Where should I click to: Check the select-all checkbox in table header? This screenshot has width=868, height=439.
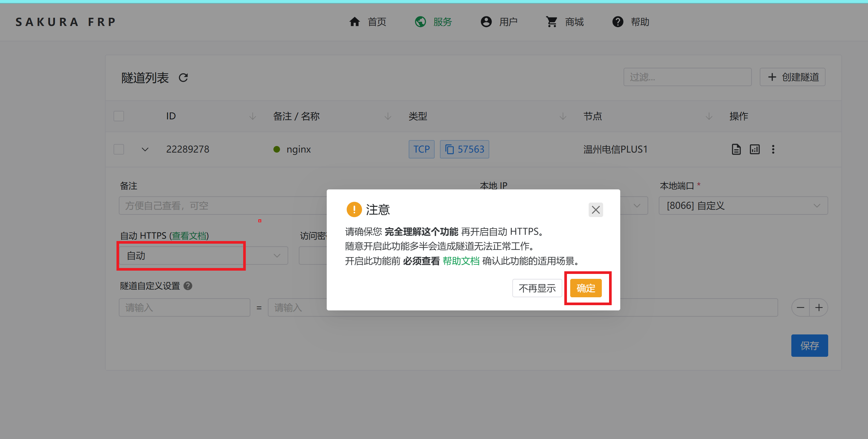tap(118, 116)
